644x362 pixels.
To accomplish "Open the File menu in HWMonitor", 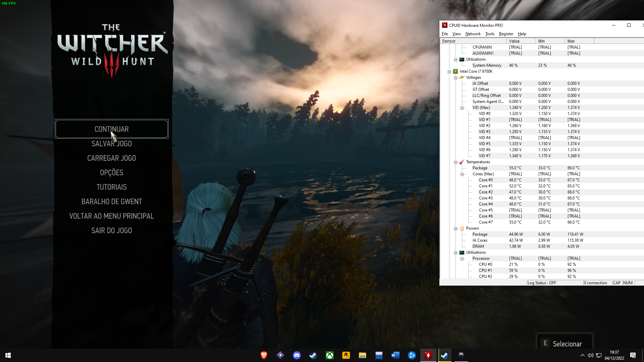I will pos(445,34).
